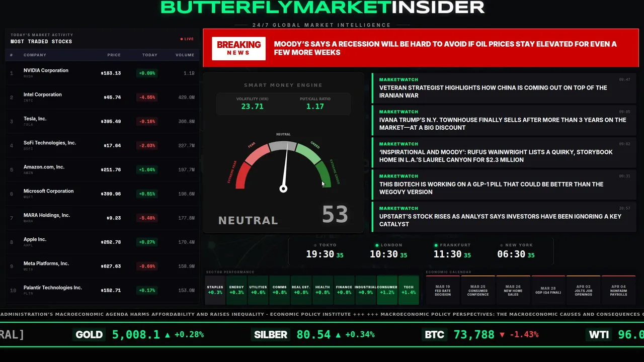Click the New York clock 06:30
644x362 pixels.
pyautogui.click(x=511, y=254)
